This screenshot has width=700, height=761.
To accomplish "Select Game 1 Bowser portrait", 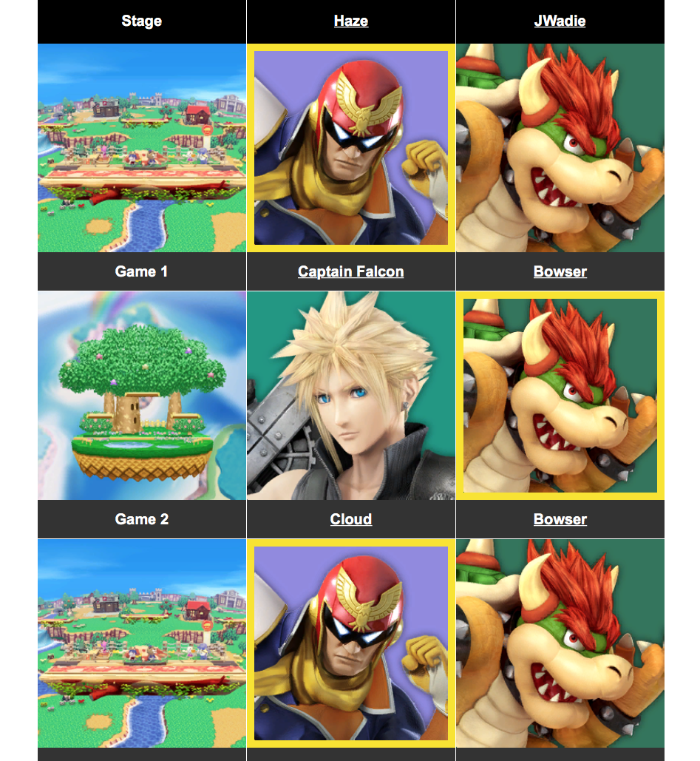I will [560, 148].
